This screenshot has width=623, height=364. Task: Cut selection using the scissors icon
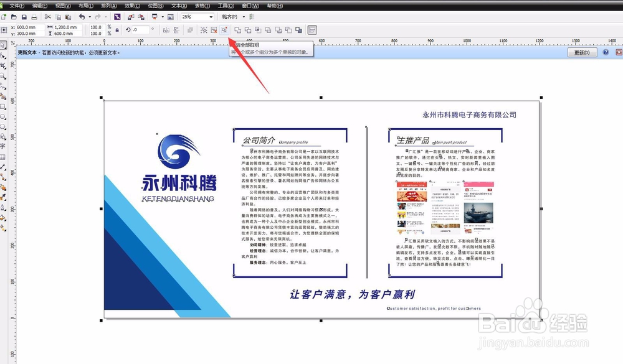[48, 17]
